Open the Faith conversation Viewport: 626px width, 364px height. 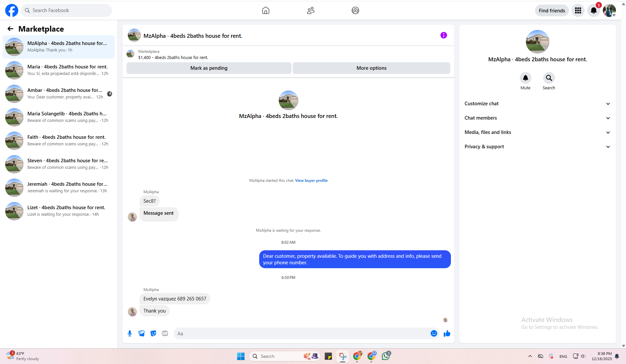click(59, 141)
